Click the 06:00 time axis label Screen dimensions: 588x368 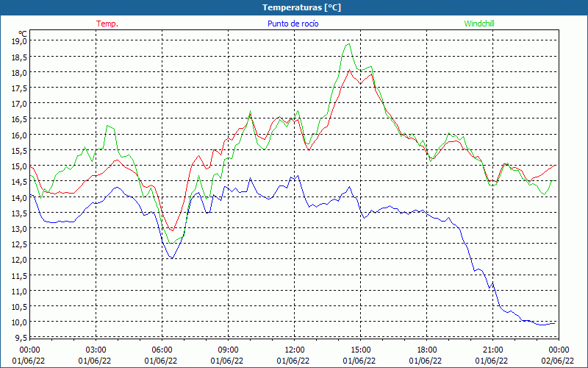(162, 350)
